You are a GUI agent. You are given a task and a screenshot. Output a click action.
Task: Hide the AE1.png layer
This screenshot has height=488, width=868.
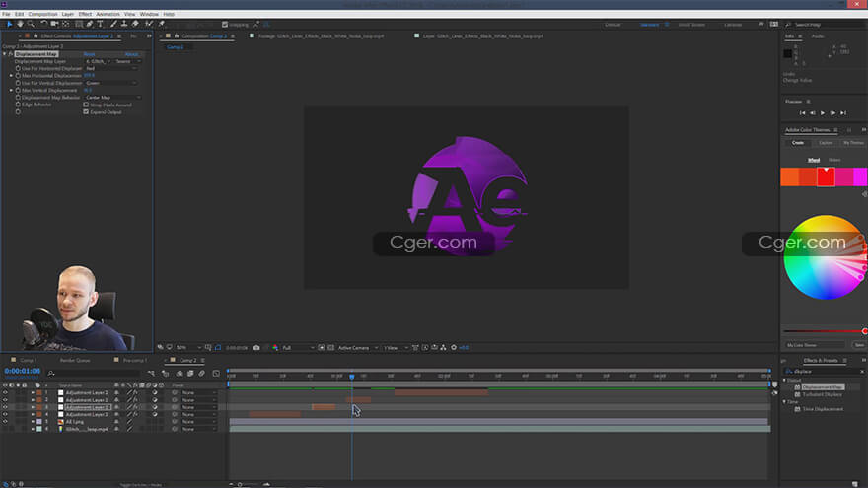[x=5, y=422]
